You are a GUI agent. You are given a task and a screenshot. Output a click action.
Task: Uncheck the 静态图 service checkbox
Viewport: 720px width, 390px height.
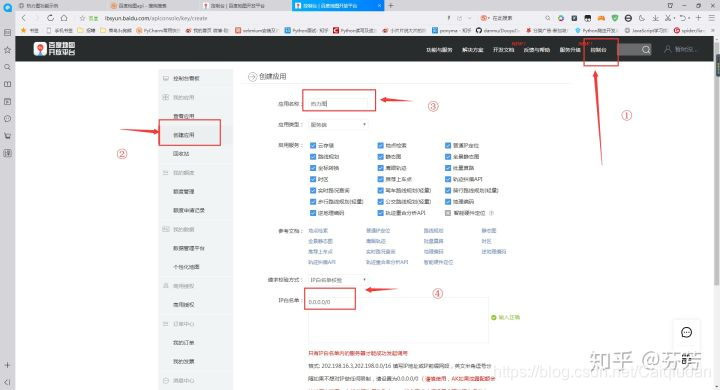point(381,157)
